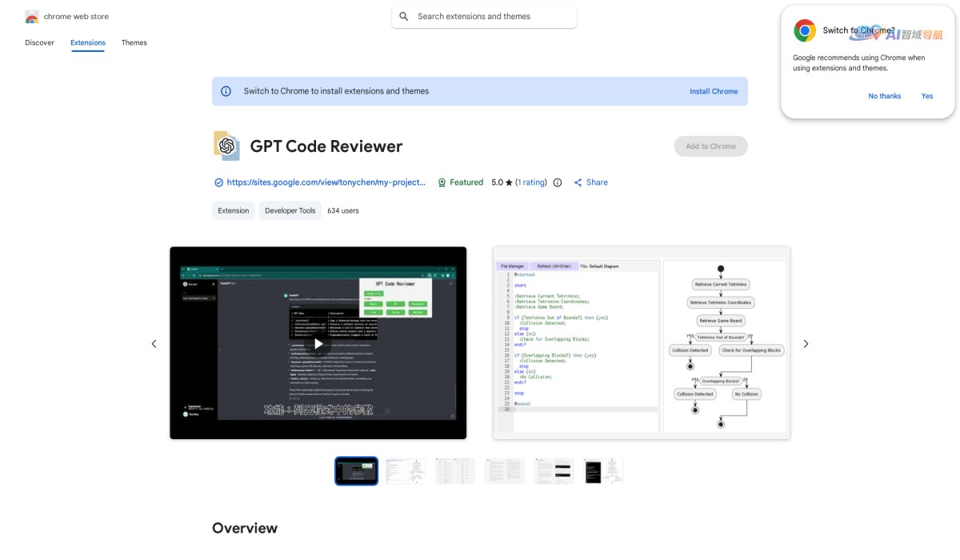Click the Discover menu item

tap(38, 42)
